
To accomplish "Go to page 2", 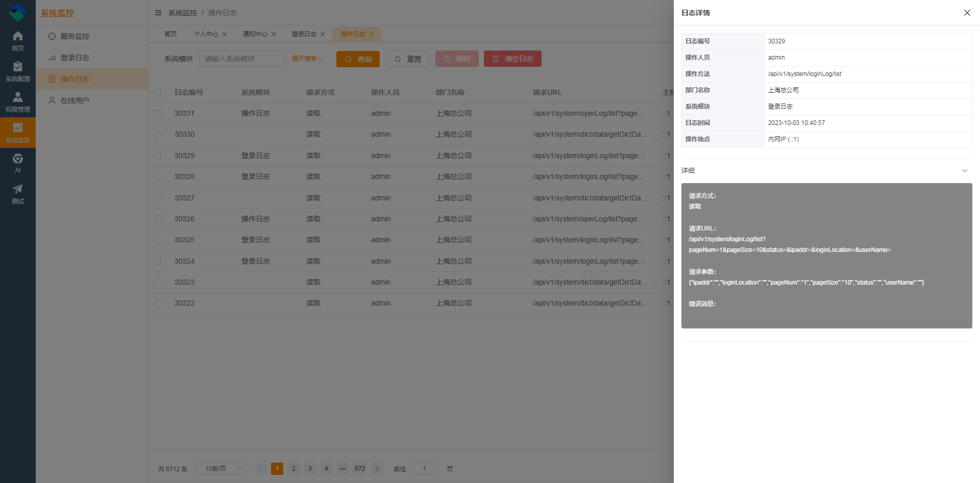I will pyautogui.click(x=293, y=469).
